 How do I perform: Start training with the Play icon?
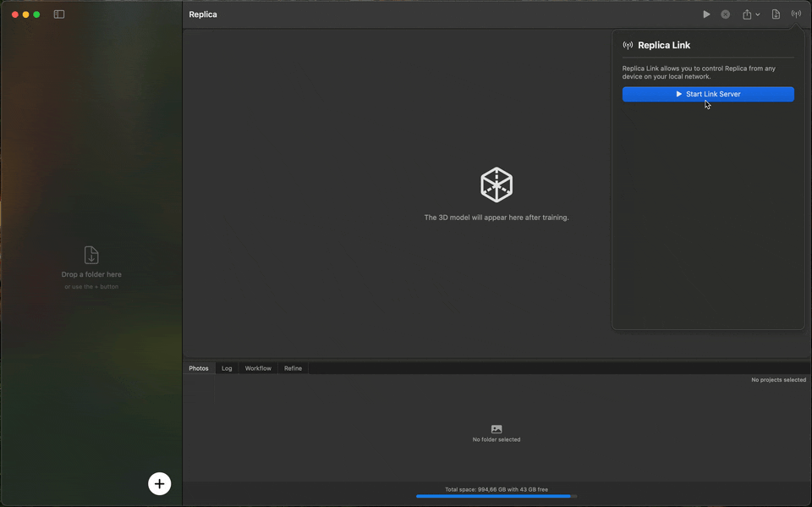point(706,14)
